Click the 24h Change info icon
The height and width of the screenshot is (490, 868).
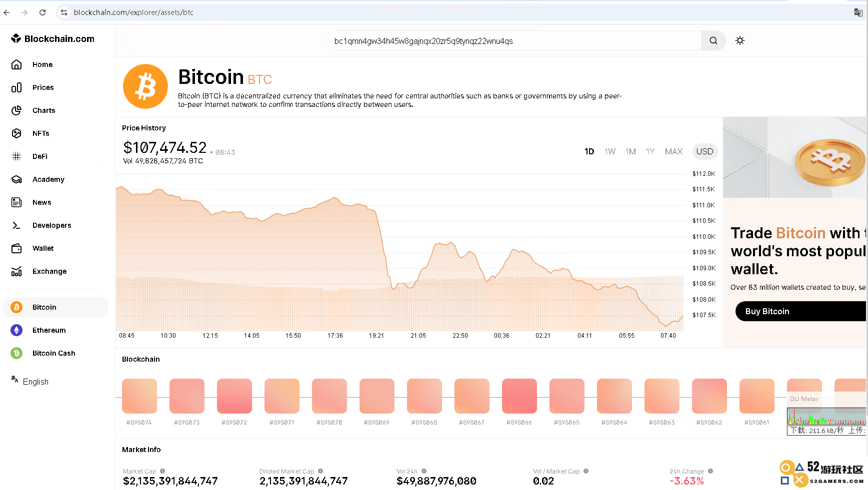(x=710, y=471)
